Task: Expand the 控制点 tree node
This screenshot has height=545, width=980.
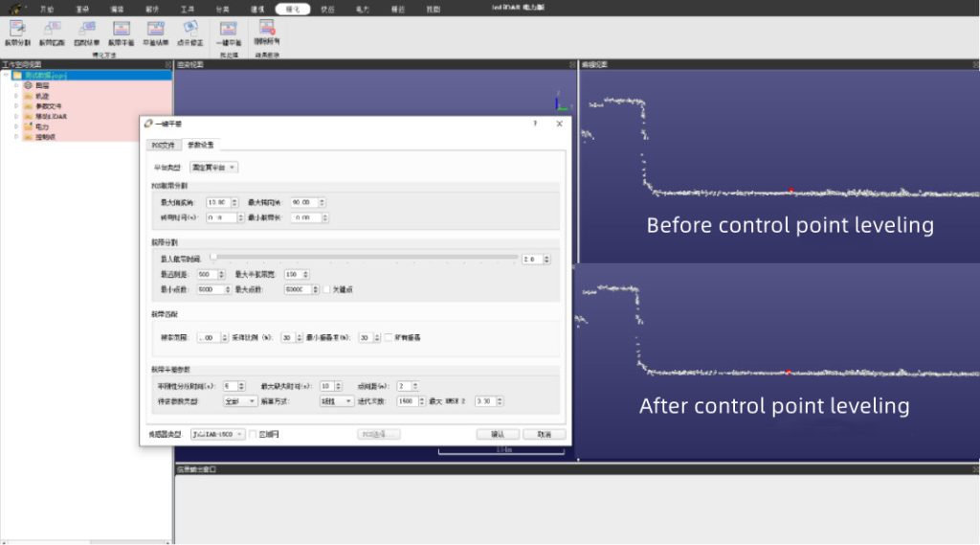Action: coord(16,136)
